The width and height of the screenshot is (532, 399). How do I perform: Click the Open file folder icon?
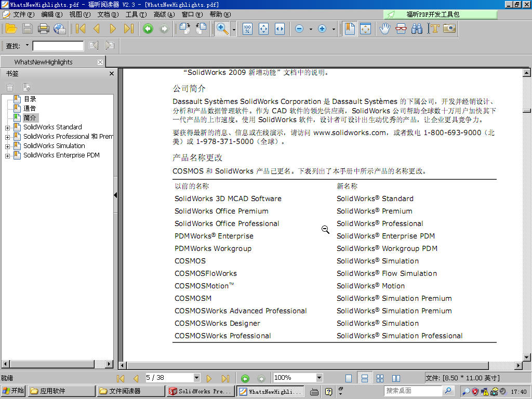click(11, 29)
